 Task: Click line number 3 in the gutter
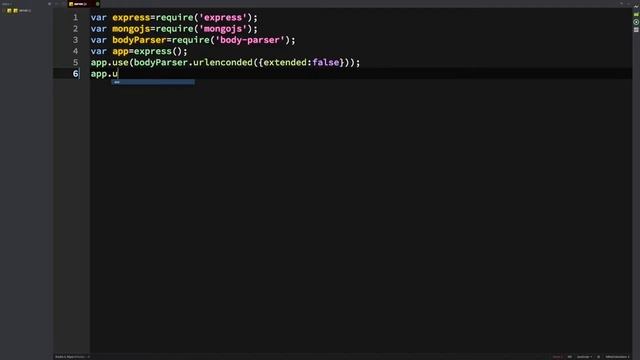tap(76, 40)
